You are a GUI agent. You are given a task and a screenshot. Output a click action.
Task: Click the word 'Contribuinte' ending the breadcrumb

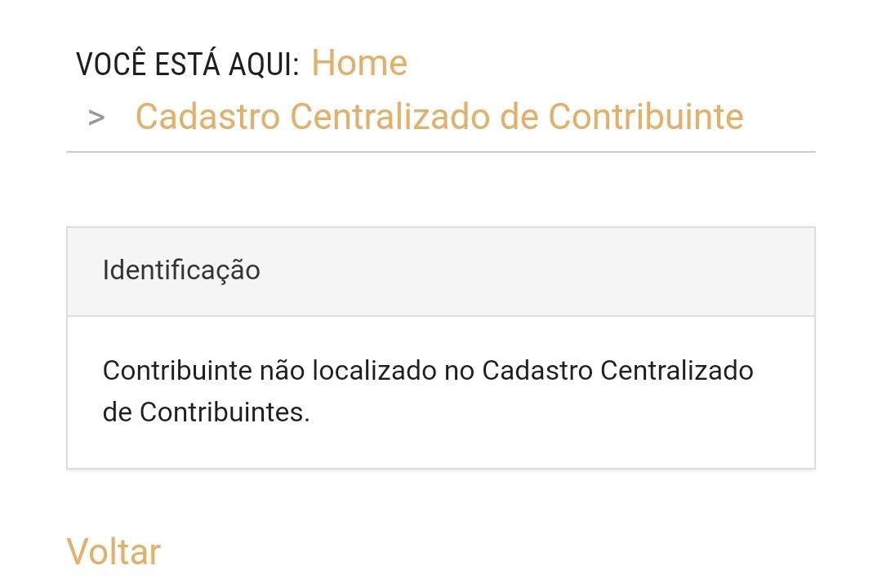(646, 117)
